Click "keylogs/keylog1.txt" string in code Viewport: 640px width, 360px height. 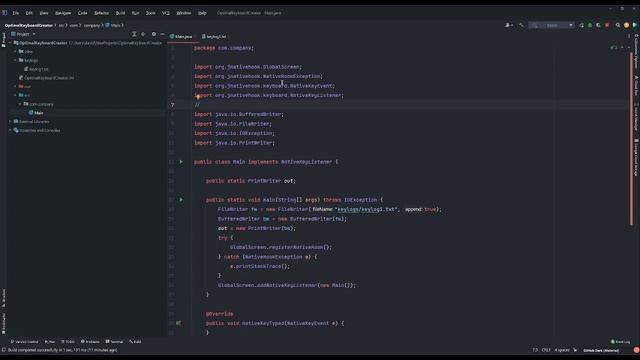(x=366, y=209)
